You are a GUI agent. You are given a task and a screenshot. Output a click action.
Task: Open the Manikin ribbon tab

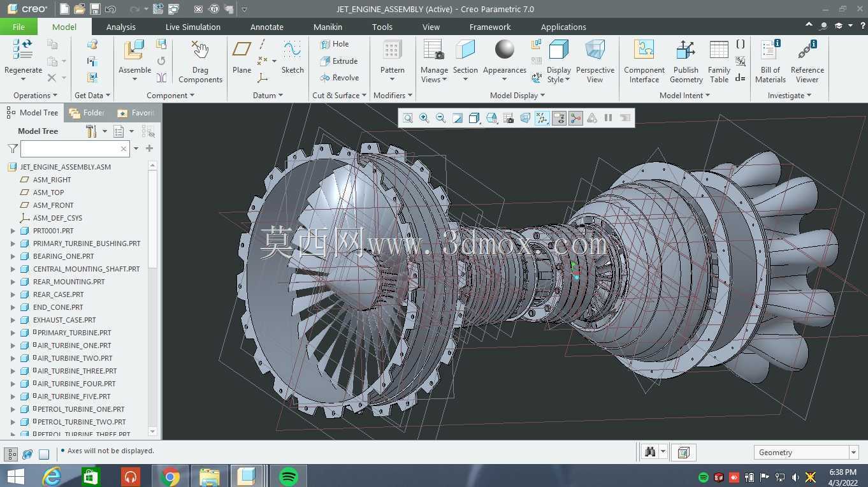[x=328, y=27]
